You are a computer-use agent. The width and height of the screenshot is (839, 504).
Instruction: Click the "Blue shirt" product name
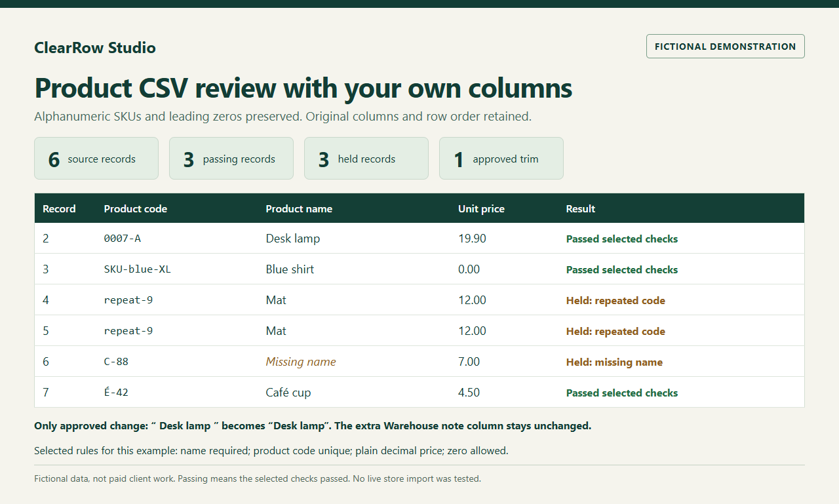(290, 269)
